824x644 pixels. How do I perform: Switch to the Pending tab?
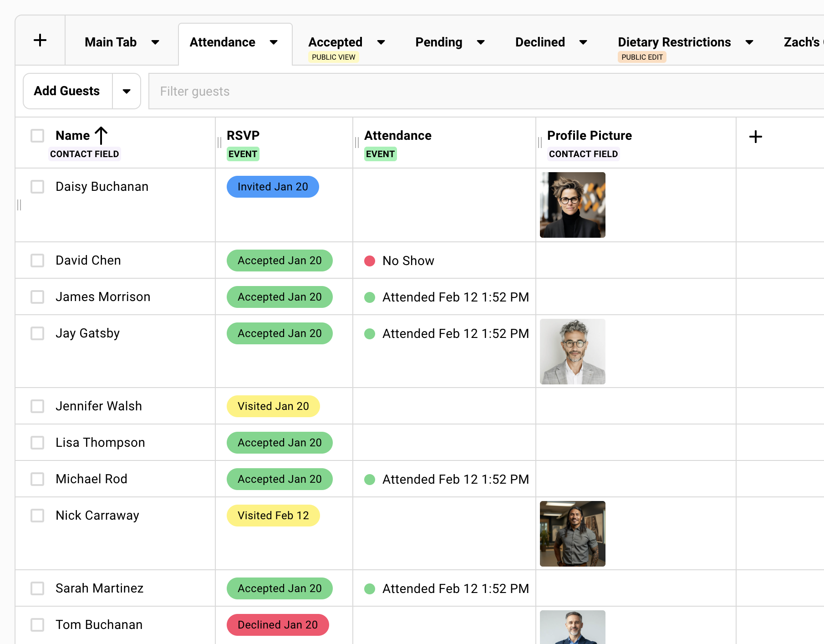click(x=438, y=42)
